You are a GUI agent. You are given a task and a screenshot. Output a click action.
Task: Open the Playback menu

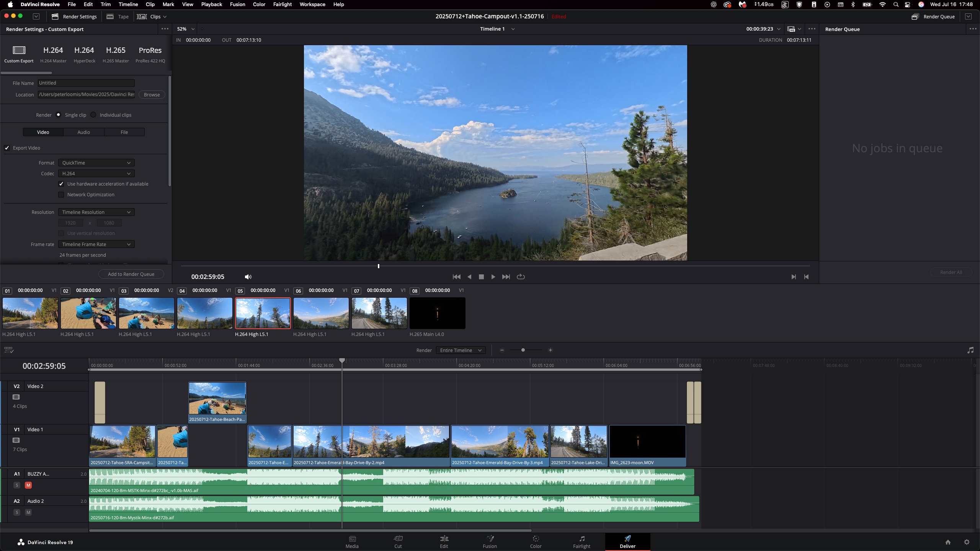tap(211, 4)
